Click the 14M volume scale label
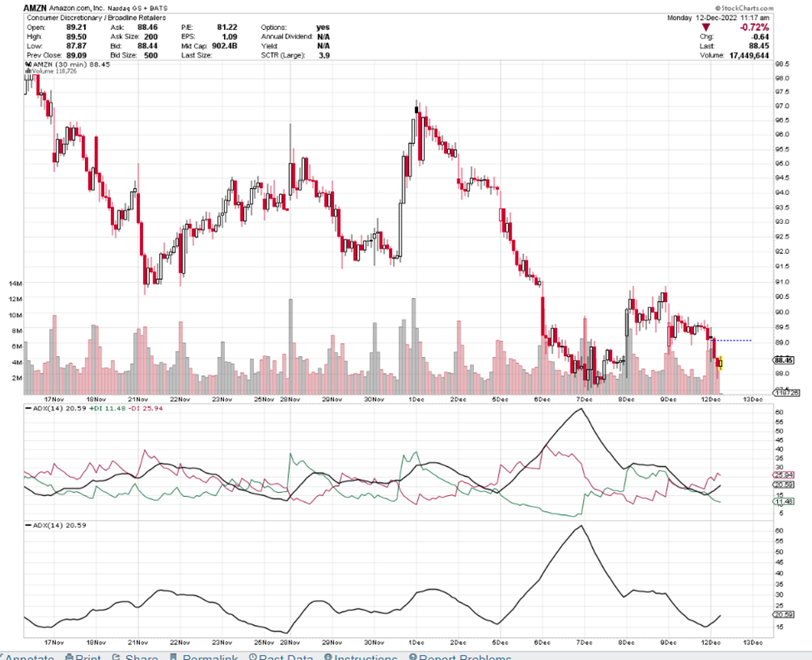The image size is (812, 660). (x=15, y=284)
